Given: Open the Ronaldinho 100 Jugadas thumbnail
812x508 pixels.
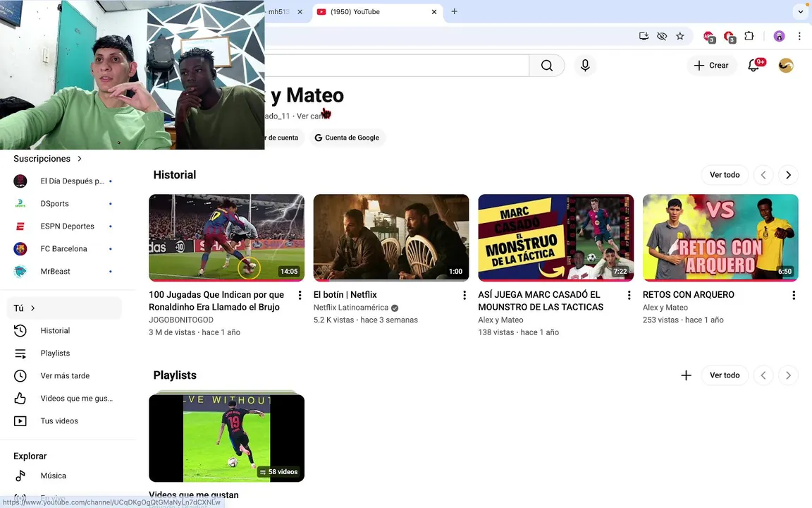Looking at the screenshot, I should tap(226, 237).
